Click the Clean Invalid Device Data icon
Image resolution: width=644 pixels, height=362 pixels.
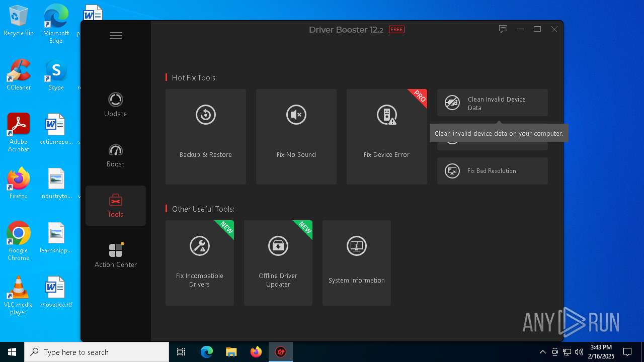pyautogui.click(x=452, y=103)
